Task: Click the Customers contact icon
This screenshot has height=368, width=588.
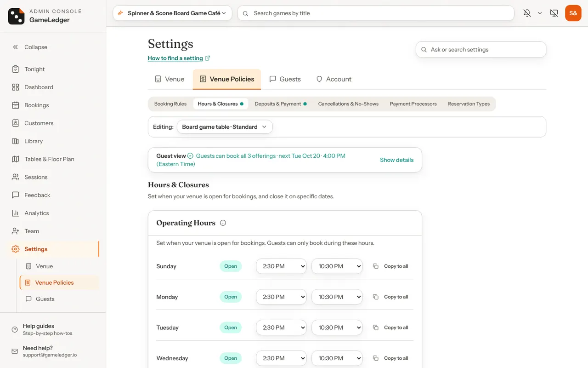Action: click(x=16, y=123)
